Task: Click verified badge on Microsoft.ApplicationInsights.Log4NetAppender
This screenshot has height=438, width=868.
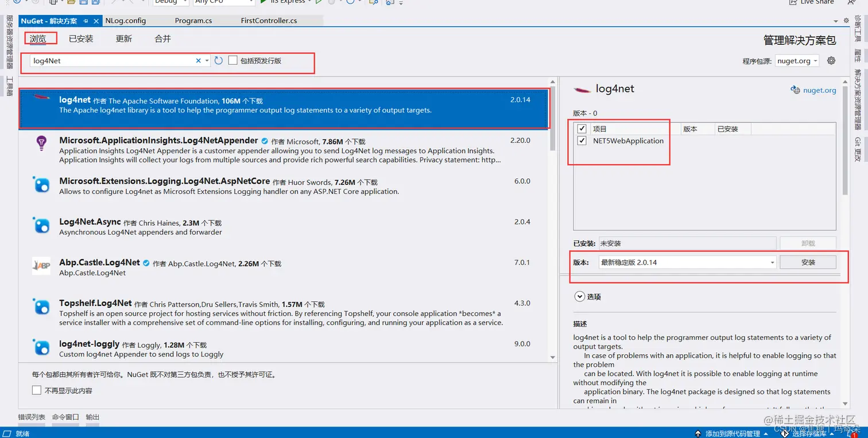Action: (265, 141)
